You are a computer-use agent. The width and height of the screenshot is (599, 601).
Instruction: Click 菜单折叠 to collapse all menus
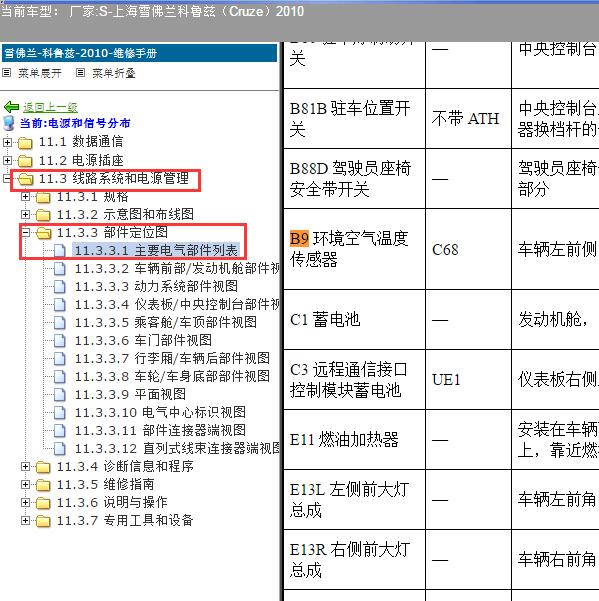(114, 73)
